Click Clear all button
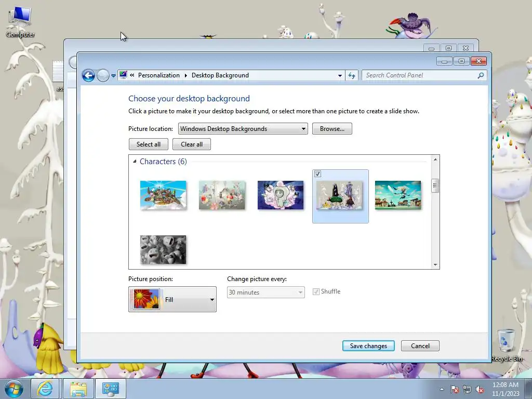532x399 pixels. [x=192, y=144]
